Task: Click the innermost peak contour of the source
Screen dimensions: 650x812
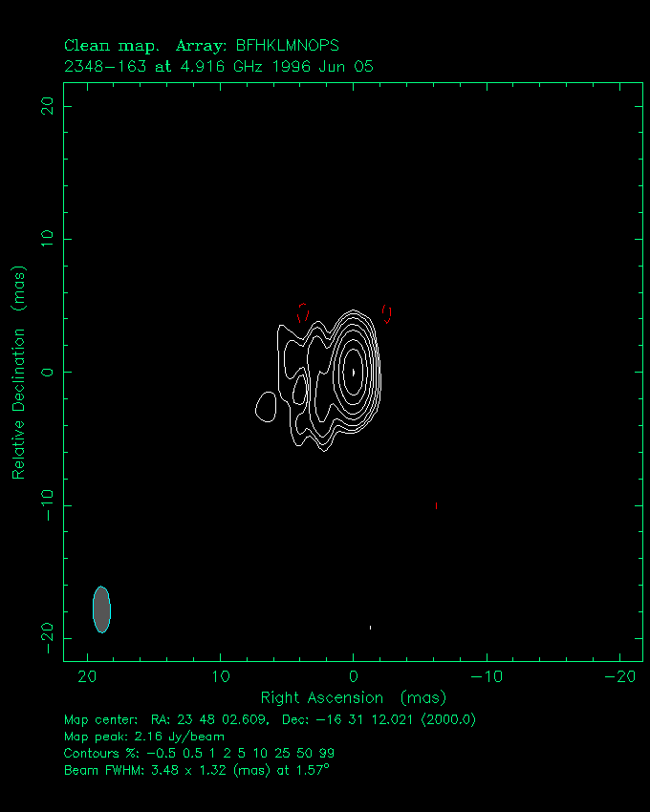Action: pyautogui.click(x=354, y=371)
